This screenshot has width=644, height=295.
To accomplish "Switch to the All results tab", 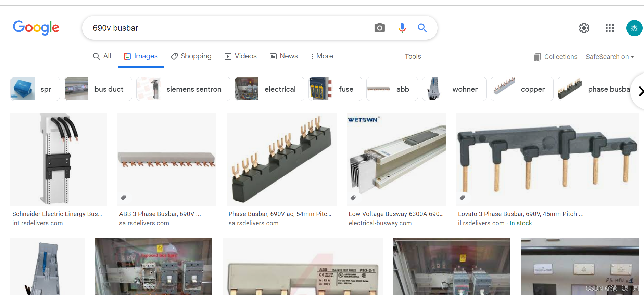I will click(102, 56).
